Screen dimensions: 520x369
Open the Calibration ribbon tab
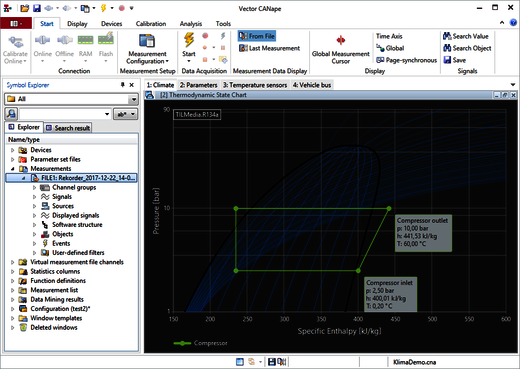151,24
